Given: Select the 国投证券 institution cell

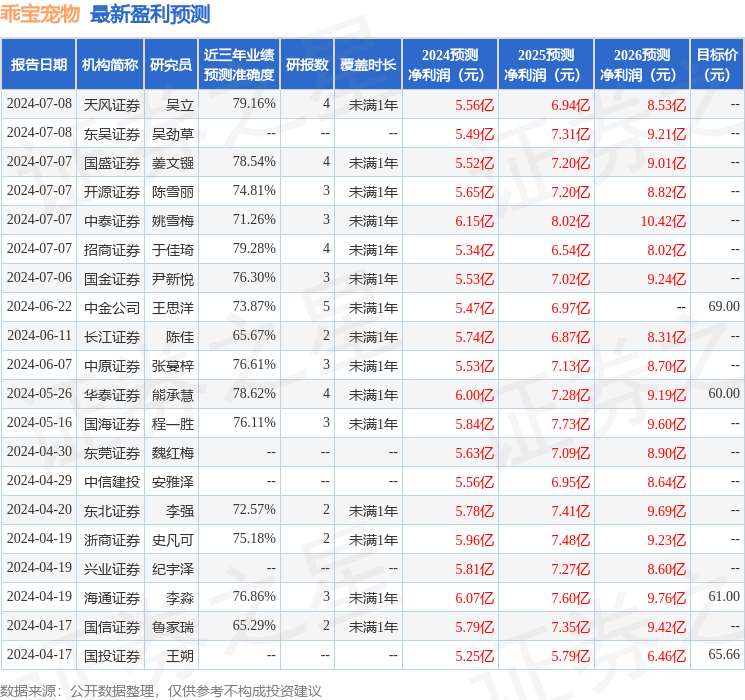Looking at the screenshot, I should 112,656.
